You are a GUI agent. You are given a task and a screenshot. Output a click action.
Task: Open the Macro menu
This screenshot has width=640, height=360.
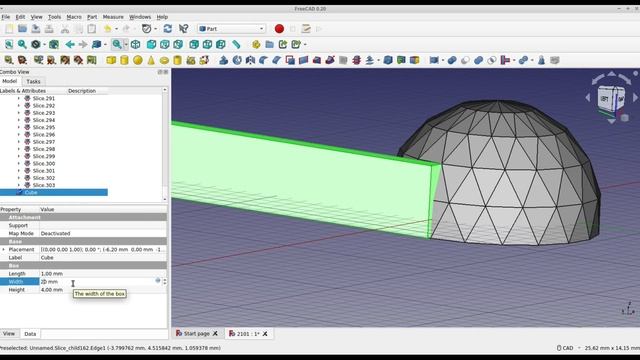pyautogui.click(x=74, y=17)
